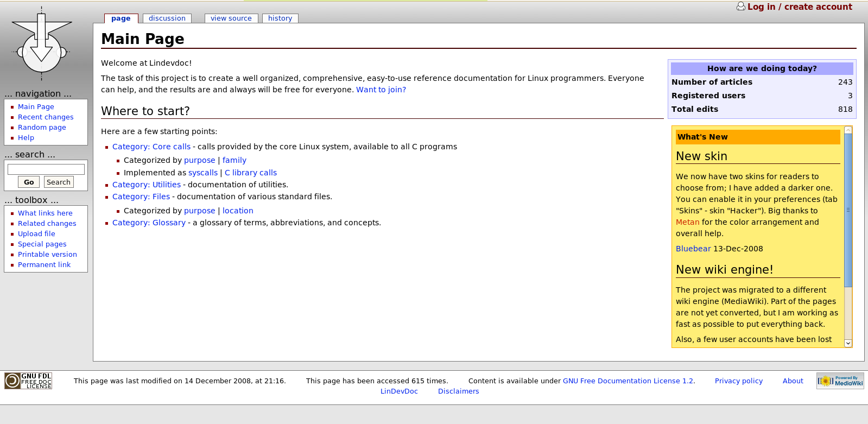
Task: Click the sidebar search text field
Action: [x=46, y=169]
